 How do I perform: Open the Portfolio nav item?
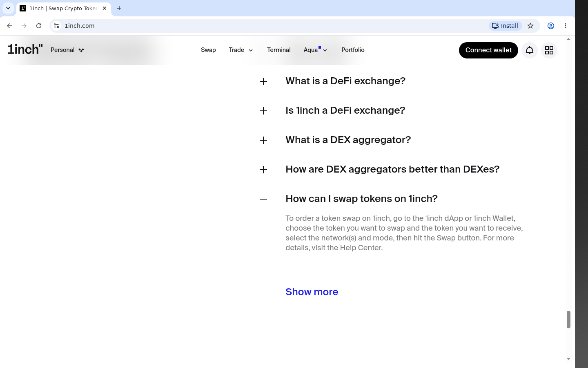tap(353, 50)
